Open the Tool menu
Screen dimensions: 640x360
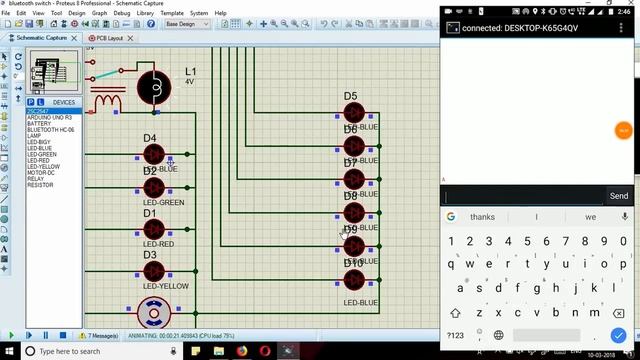tap(56, 13)
